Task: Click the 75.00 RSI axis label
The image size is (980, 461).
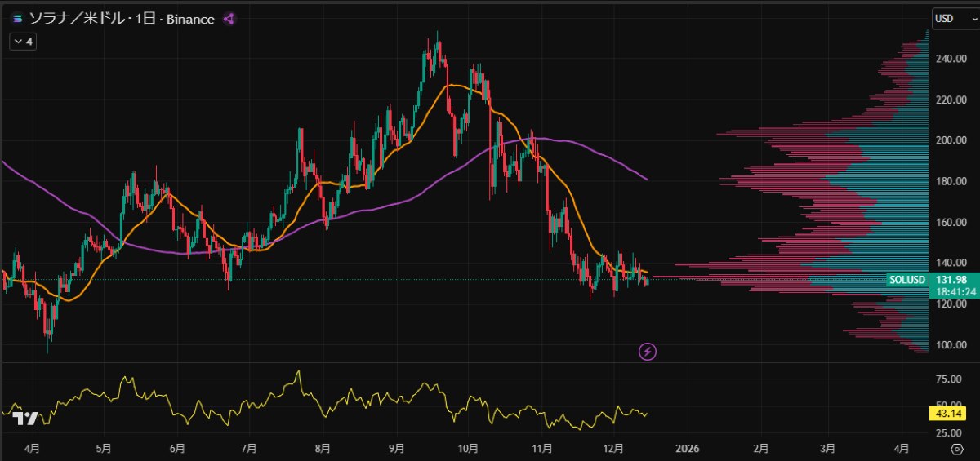Action: pos(948,379)
